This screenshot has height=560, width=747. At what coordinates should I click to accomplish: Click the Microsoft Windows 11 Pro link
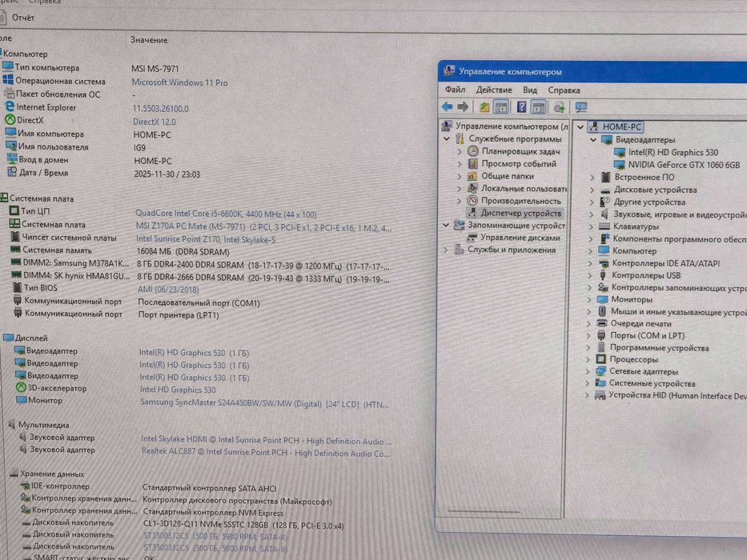pyautogui.click(x=179, y=82)
